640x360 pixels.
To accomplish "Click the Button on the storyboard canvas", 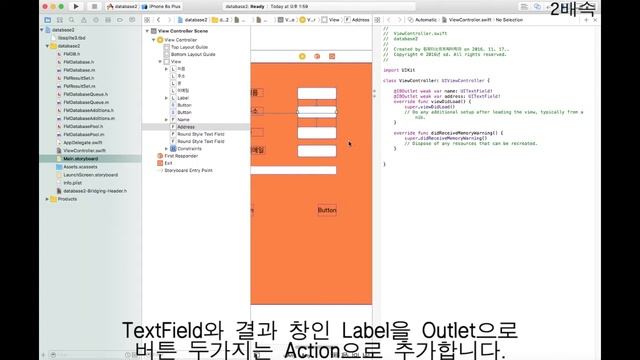I will [327, 210].
